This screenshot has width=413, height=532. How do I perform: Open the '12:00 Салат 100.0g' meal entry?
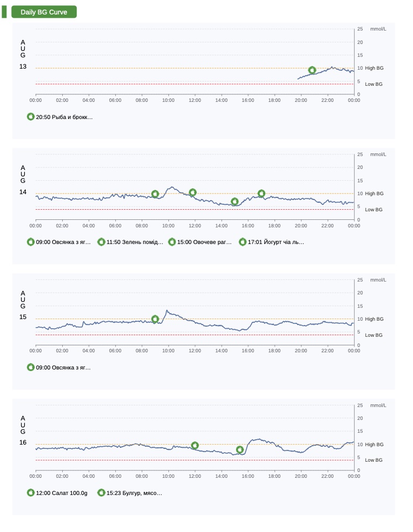(61, 493)
